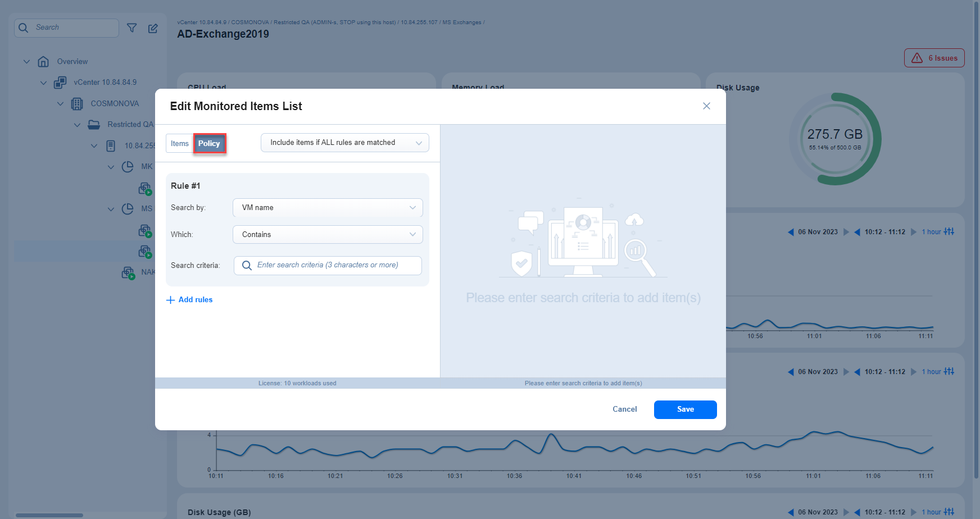
Task: Close the Edit Monitored Items dialog
Action: click(x=706, y=106)
